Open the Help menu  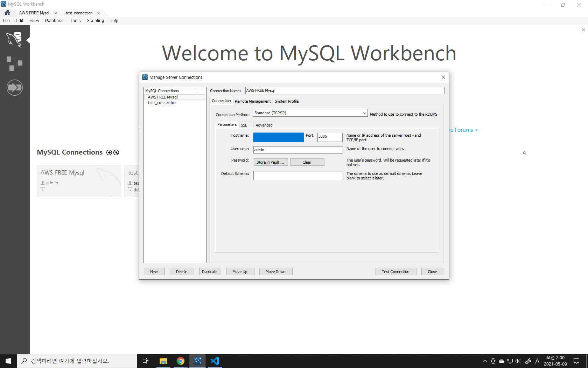click(x=114, y=21)
